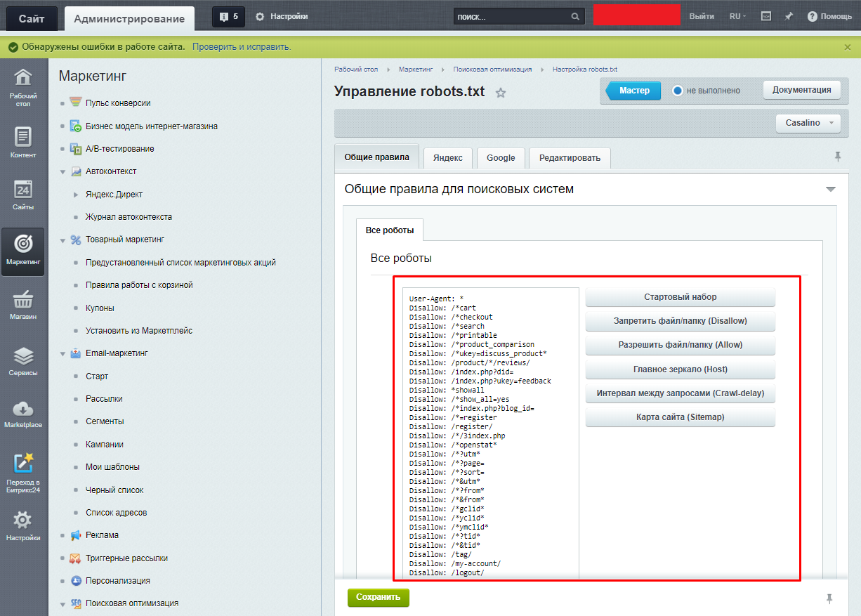The image size is (861, 616).
Task: Click the Выйти logout link
Action: click(702, 16)
